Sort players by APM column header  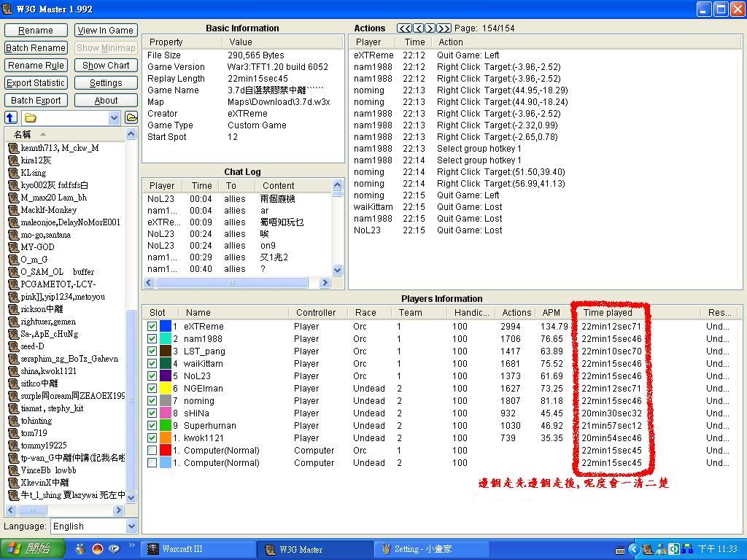[551, 312]
